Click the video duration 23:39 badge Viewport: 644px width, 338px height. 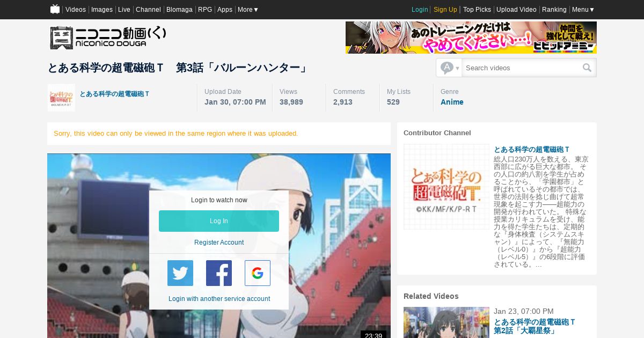(x=374, y=335)
